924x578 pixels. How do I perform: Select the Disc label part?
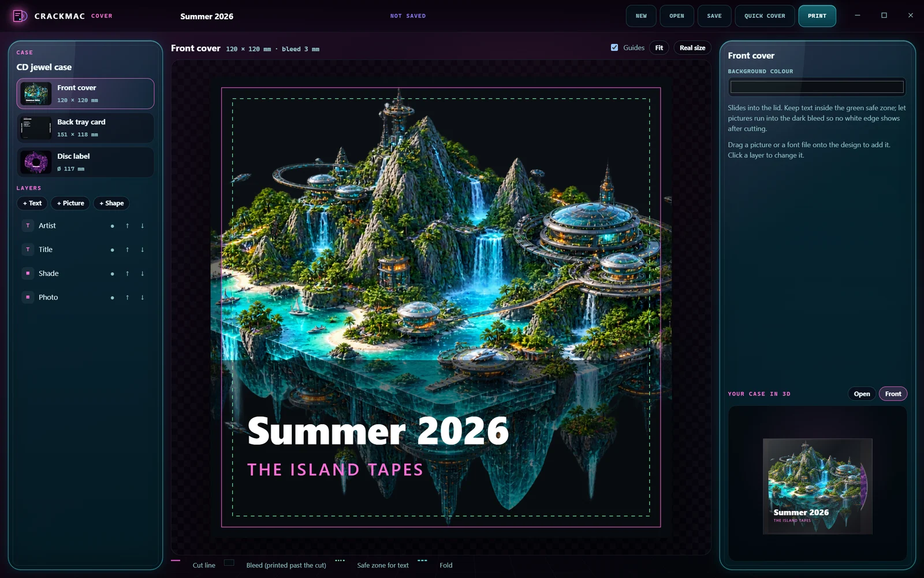point(85,162)
